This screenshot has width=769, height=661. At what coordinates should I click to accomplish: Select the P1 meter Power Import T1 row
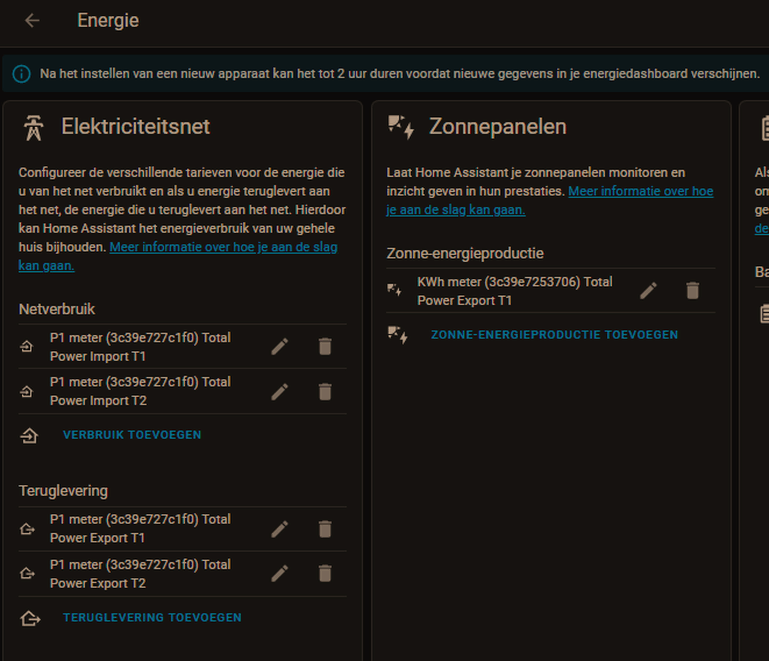140,347
